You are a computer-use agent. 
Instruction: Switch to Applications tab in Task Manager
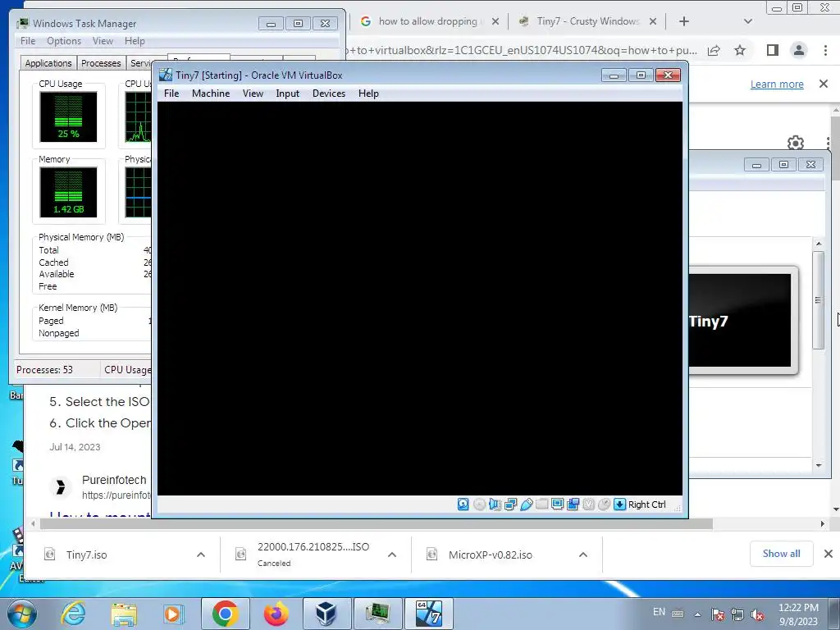pyautogui.click(x=48, y=62)
